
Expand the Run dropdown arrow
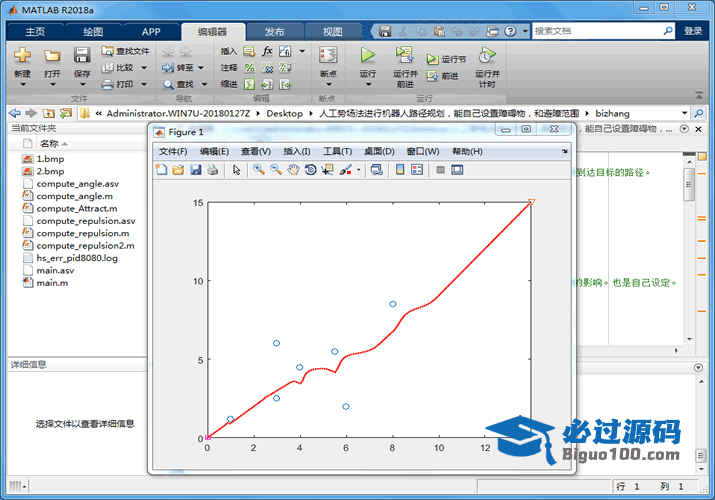tap(368, 84)
